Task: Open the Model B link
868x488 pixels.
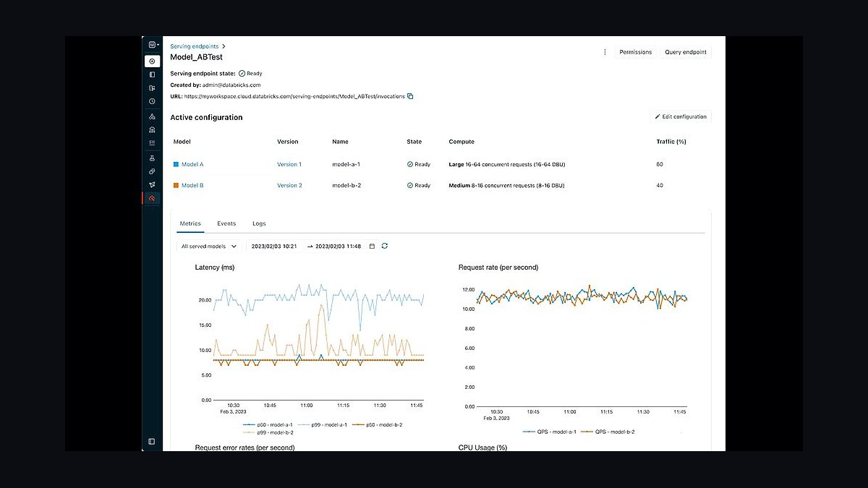Action: click(x=192, y=185)
